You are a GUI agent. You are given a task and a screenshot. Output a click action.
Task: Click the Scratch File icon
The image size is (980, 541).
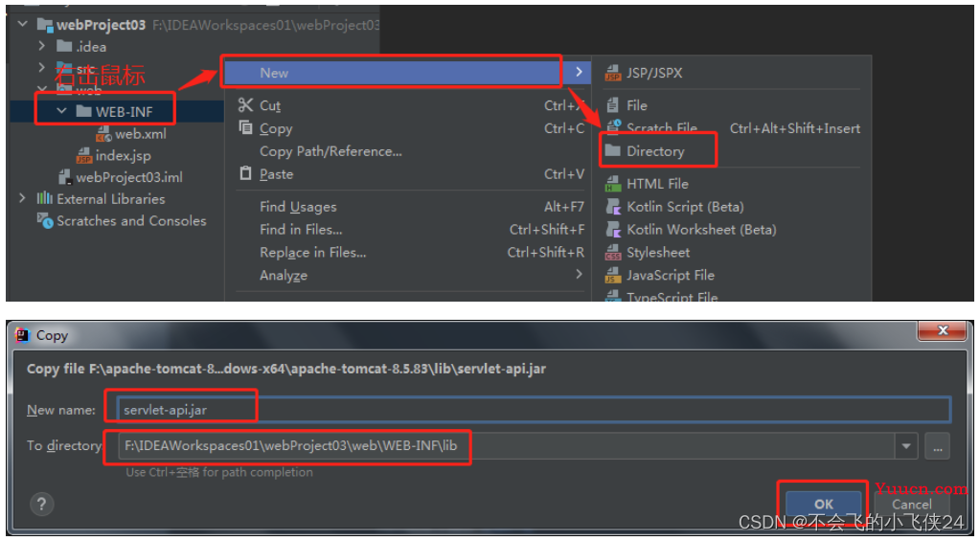(613, 127)
